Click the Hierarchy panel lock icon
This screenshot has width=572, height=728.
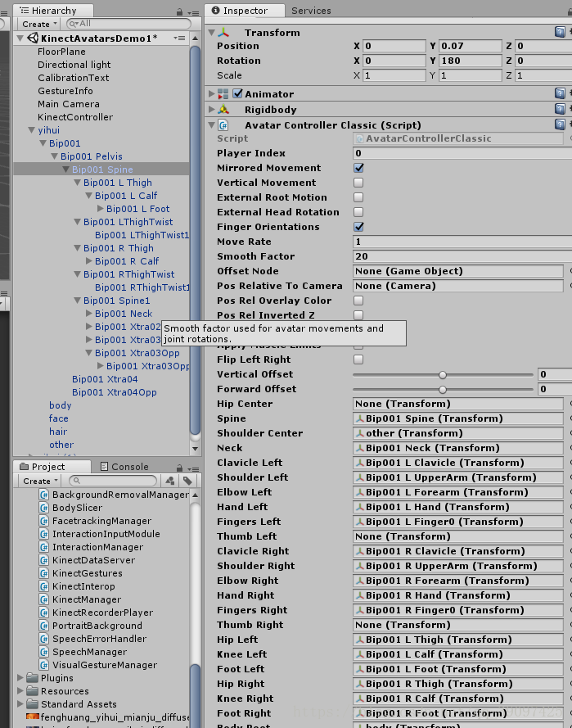click(x=179, y=11)
